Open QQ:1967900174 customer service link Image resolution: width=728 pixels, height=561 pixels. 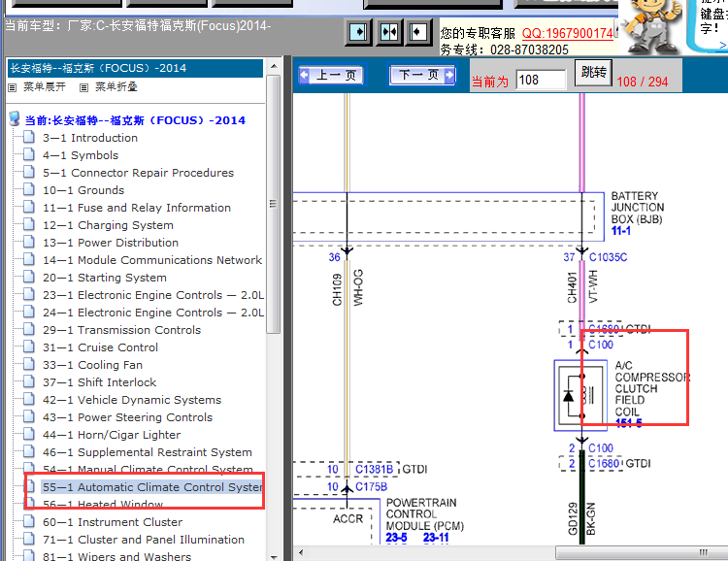coord(568,33)
